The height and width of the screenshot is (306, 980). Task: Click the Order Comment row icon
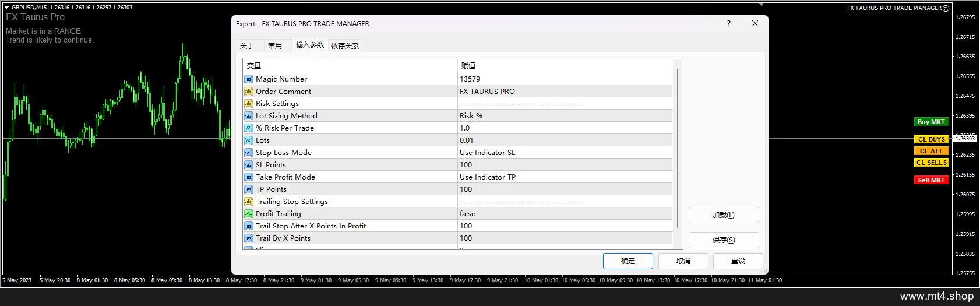(x=248, y=92)
